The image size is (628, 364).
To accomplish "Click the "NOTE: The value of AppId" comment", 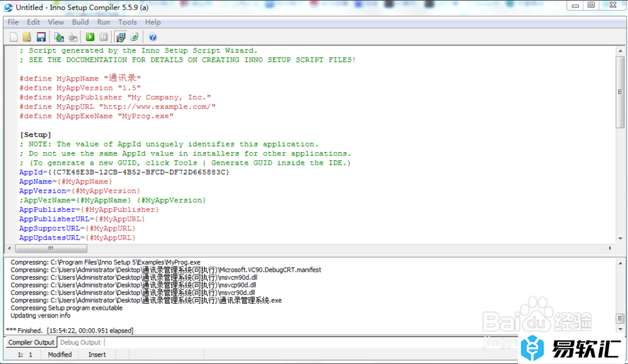I will [x=169, y=144].
